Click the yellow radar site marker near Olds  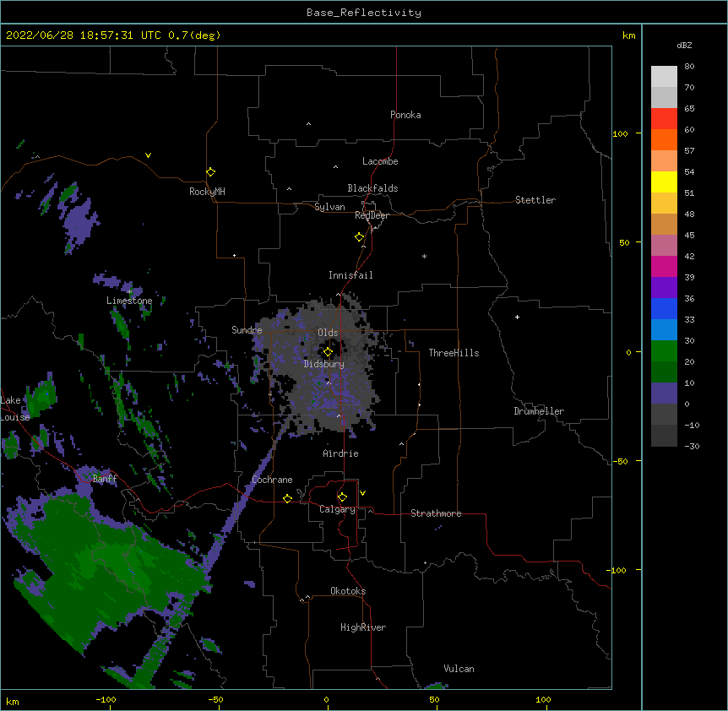click(328, 352)
